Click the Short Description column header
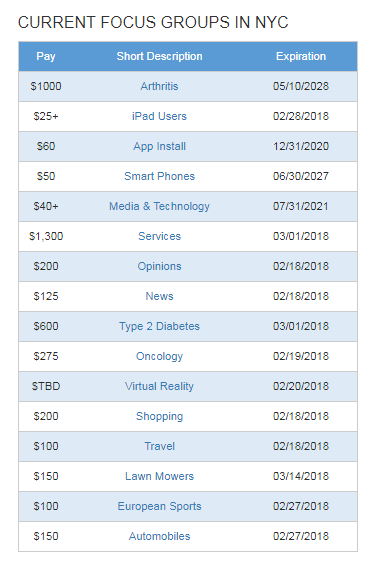The image size is (374, 571). pyautogui.click(x=159, y=56)
